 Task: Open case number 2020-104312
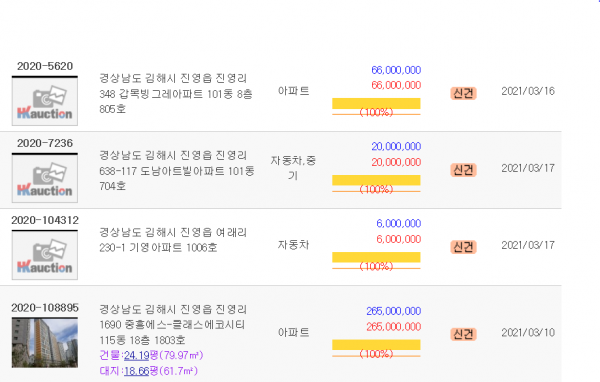45,220
